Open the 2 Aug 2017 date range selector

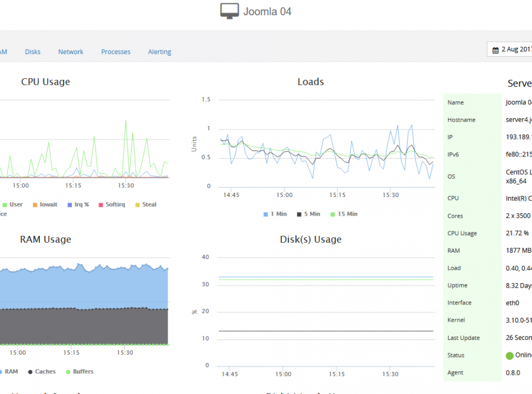[x=510, y=50]
